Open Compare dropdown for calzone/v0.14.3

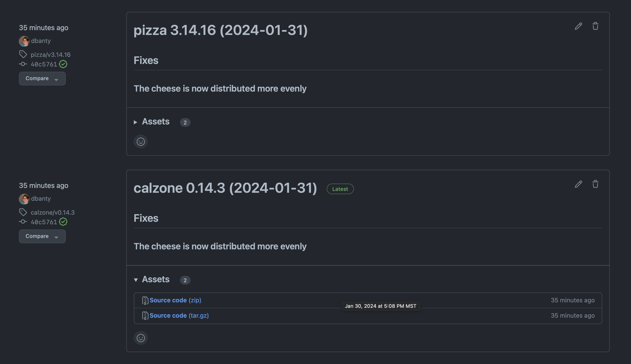(42, 236)
